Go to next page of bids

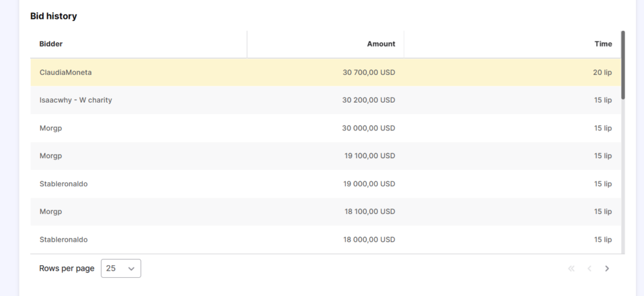607,268
